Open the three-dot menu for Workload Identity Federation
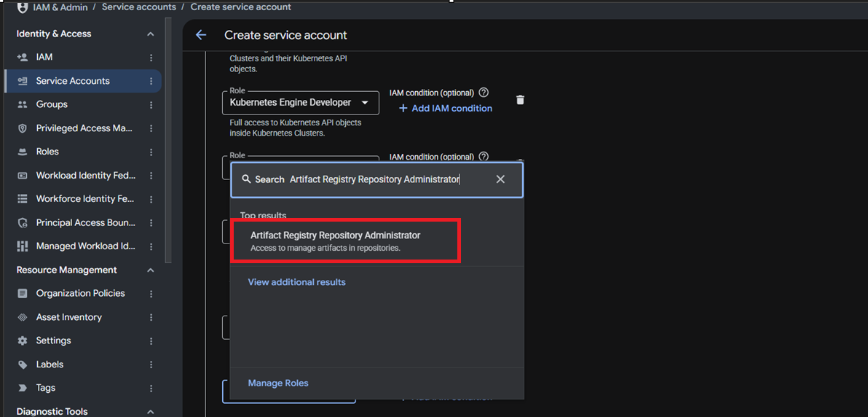Viewport: 868px width, 417px height. point(151,175)
